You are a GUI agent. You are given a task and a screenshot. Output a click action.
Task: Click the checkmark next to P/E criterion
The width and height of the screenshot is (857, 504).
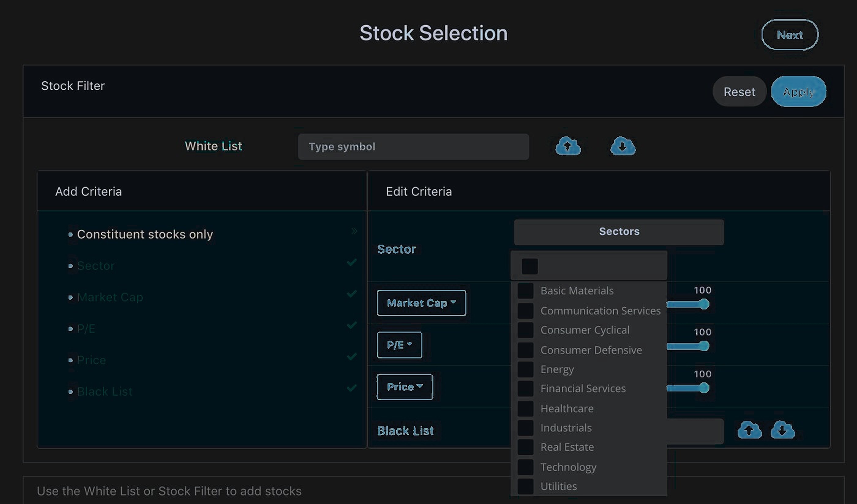(352, 325)
